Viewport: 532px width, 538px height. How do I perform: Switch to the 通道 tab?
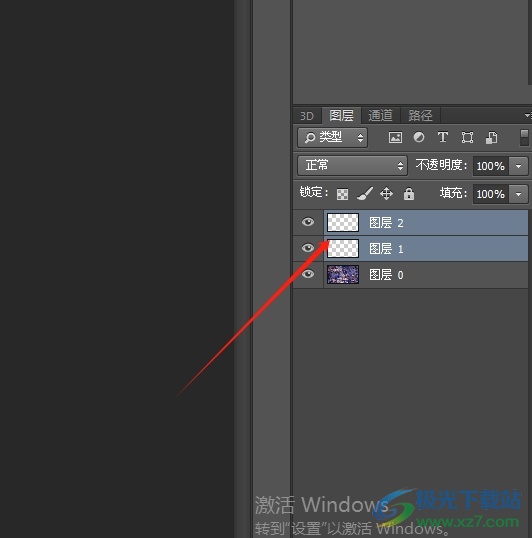(x=380, y=116)
